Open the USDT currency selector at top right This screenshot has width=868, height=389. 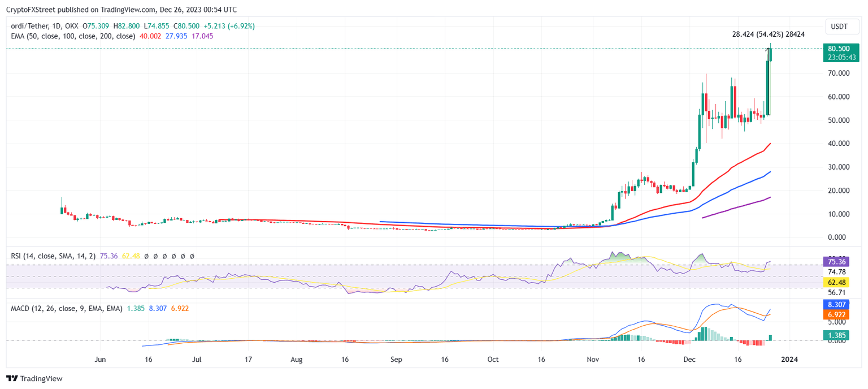click(x=841, y=26)
